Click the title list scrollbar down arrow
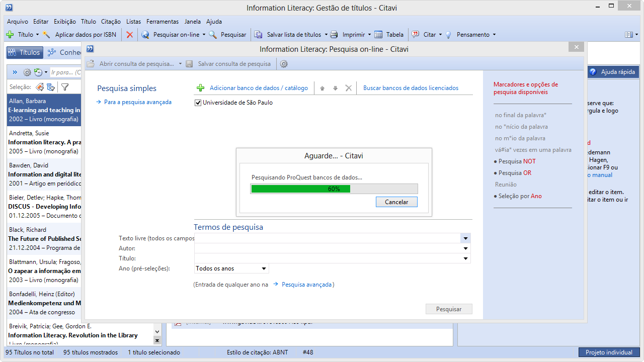Screen dimensions: 644x362 (157, 331)
